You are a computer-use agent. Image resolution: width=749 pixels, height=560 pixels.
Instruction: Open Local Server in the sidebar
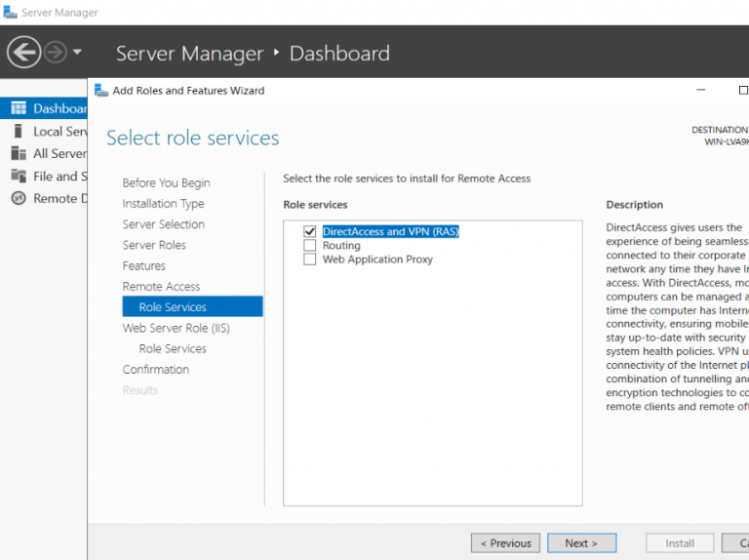point(44,131)
